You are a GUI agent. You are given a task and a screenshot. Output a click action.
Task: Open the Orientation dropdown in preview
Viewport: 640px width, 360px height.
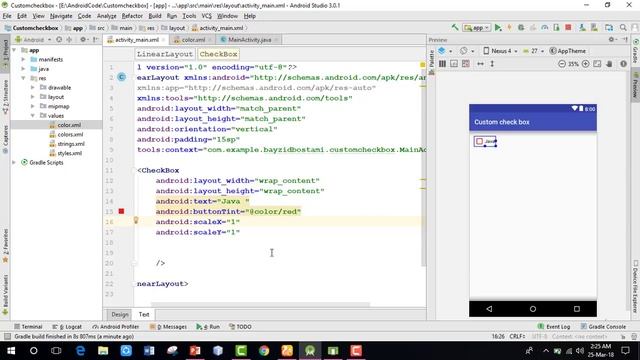click(467, 51)
